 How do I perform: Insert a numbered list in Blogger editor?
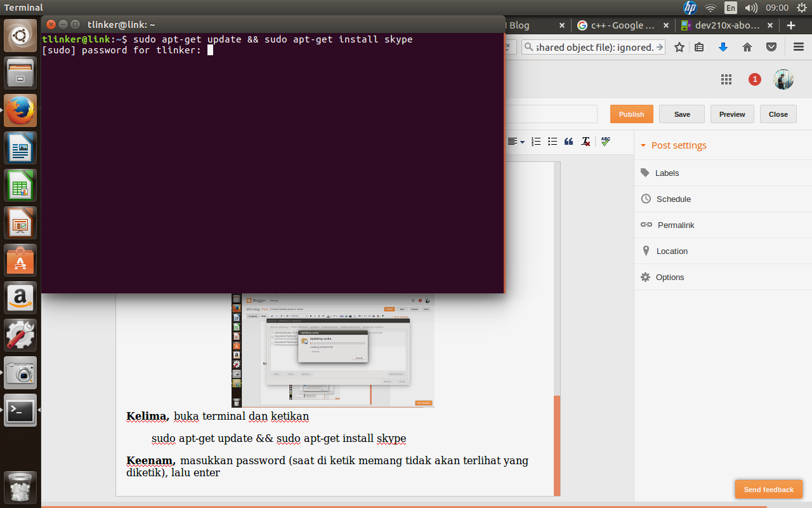(x=536, y=142)
